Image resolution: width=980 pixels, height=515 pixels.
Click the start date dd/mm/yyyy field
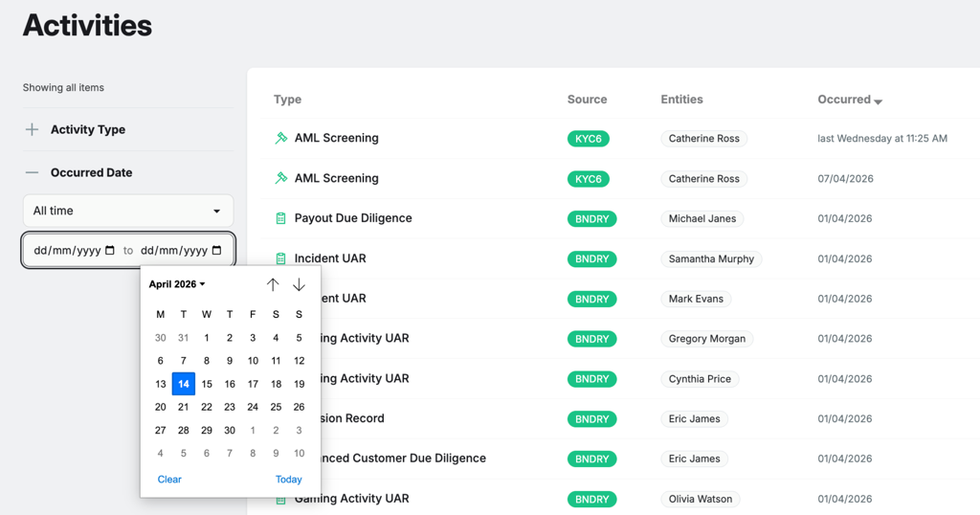pos(68,250)
